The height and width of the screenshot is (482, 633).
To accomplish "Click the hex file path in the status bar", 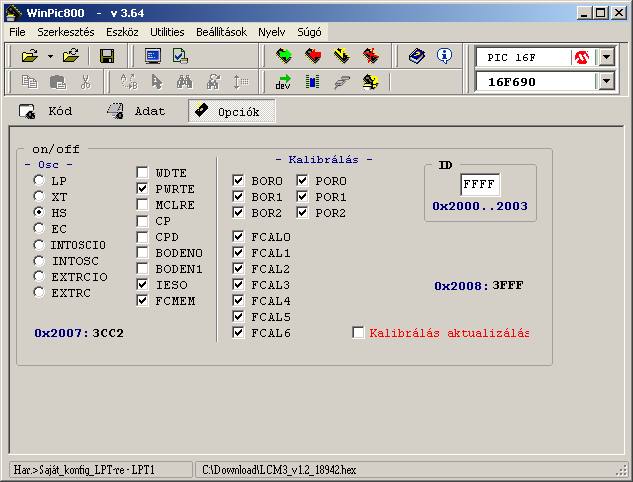I will tap(279, 470).
